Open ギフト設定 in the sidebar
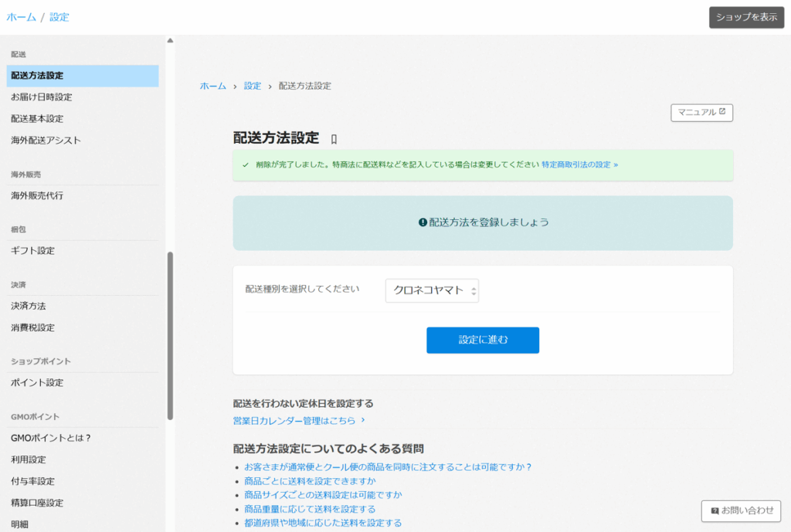 click(x=32, y=251)
